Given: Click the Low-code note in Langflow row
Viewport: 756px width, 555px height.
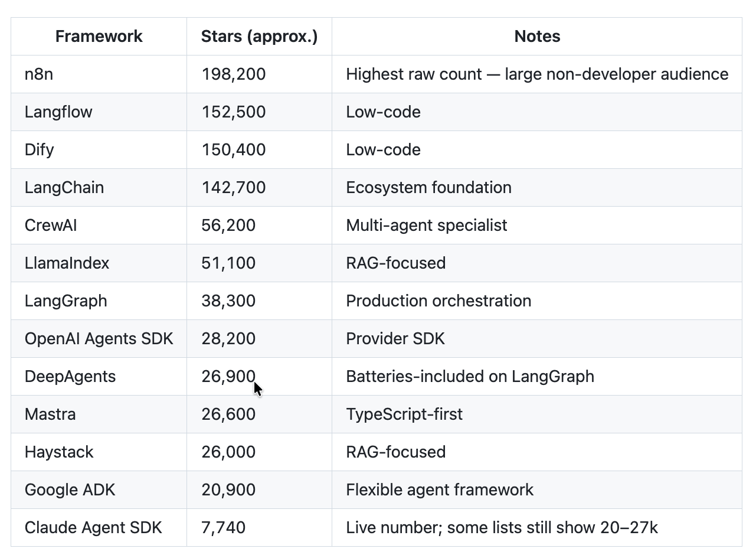Looking at the screenshot, I should (384, 112).
